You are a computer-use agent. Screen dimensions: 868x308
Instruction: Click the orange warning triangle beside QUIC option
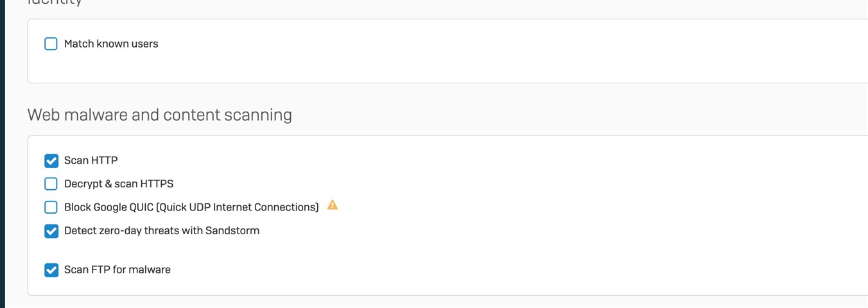(x=332, y=205)
